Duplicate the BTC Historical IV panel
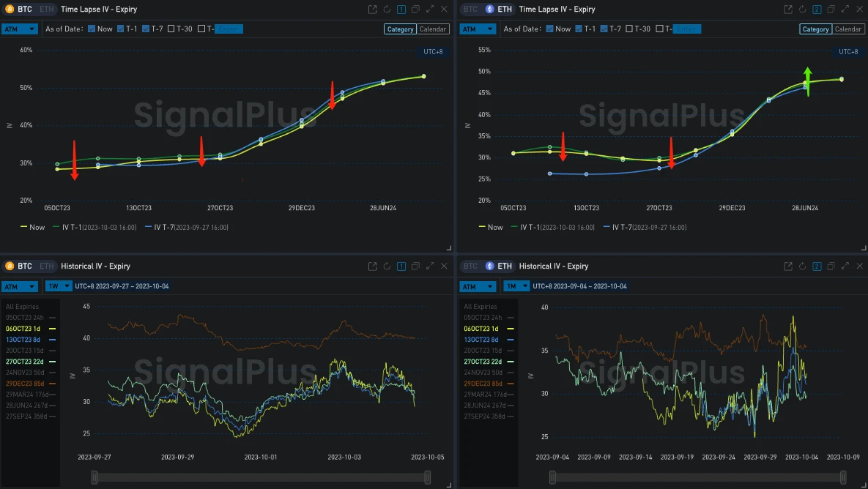The image size is (868, 489). click(415, 266)
